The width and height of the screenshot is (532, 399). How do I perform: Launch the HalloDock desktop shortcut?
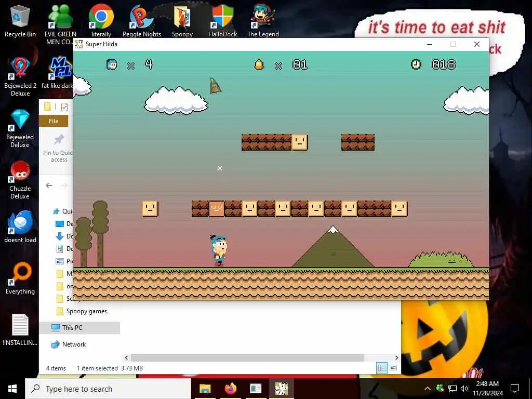(222, 21)
